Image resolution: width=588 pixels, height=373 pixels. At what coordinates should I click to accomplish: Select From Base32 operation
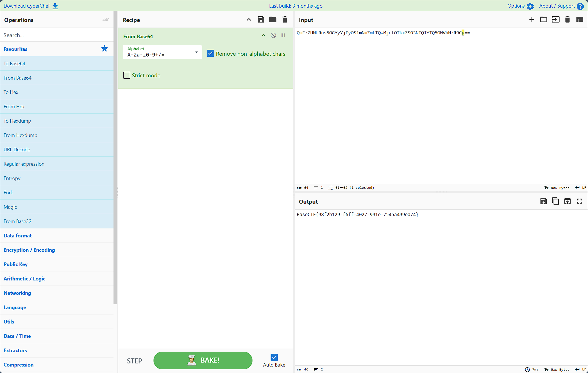coord(57,221)
